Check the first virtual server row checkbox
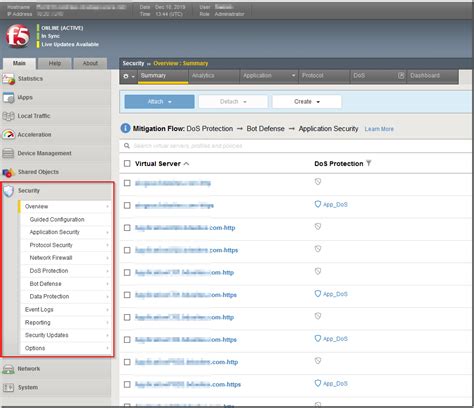474x408 pixels. (x=127, y=183)
